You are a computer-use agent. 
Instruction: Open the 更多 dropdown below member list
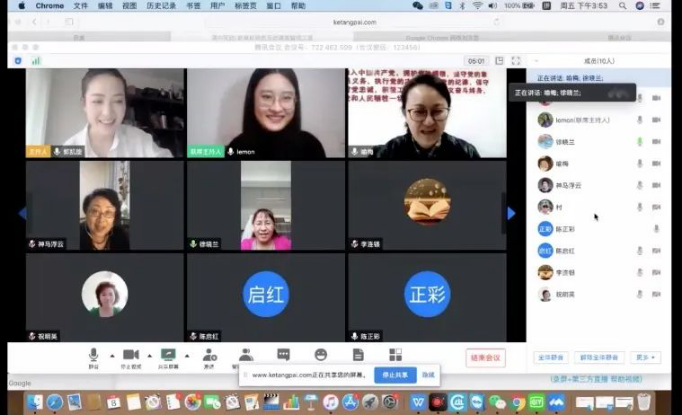(645, 357)
